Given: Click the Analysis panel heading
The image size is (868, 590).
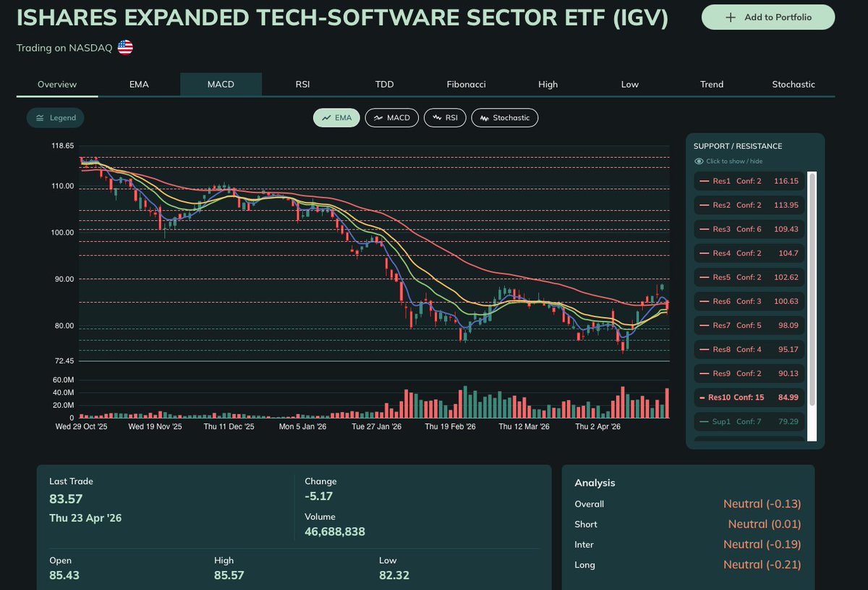Looking at the screenshot, I should (x=595, y=483).
